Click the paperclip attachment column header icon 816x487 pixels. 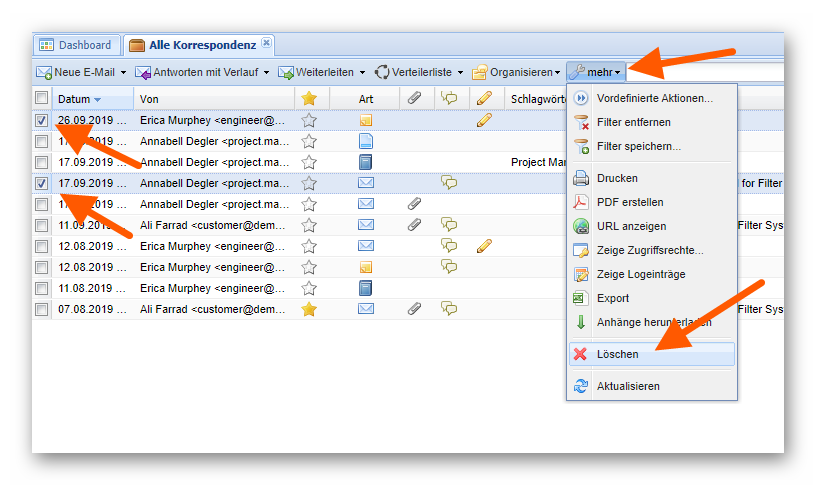click(414, 98)
